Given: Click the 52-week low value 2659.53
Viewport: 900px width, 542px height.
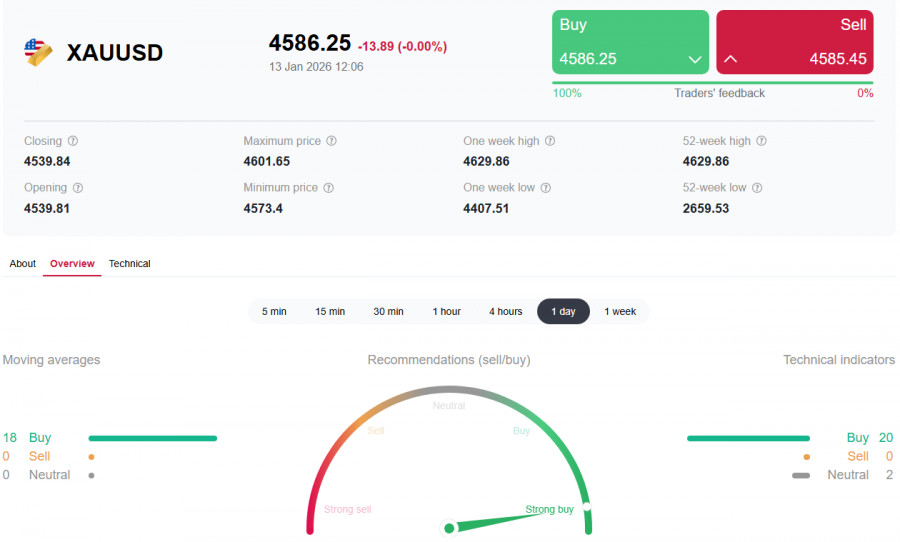Looking at the screenshot, I should pyautogui.click(x=705, y=208).
